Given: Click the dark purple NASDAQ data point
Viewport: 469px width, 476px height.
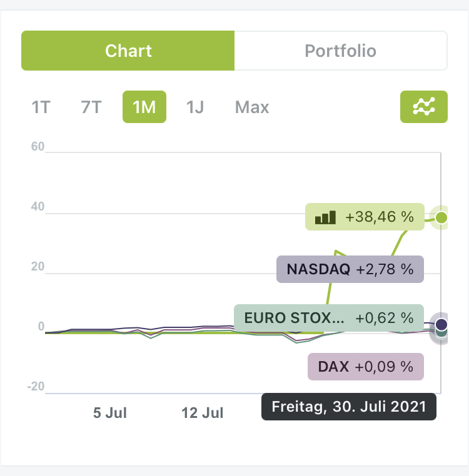Looking at the screenshot, I should point(441,324).
